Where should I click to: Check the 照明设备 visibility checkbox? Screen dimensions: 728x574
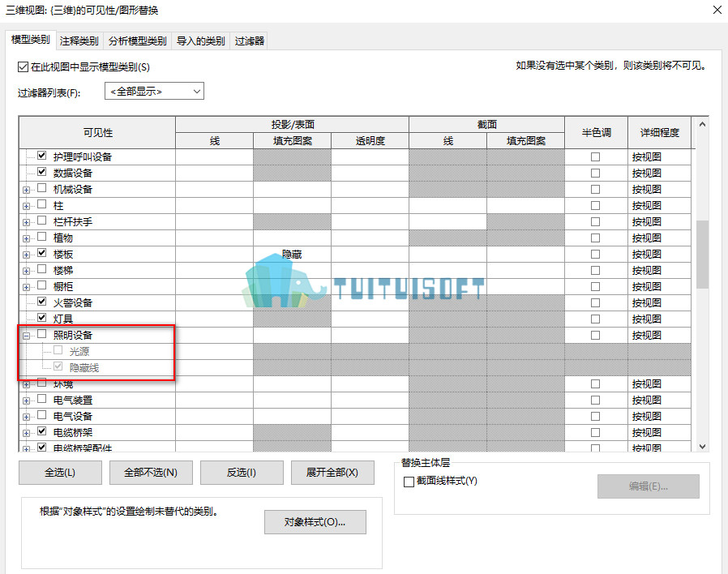point(42,334)
